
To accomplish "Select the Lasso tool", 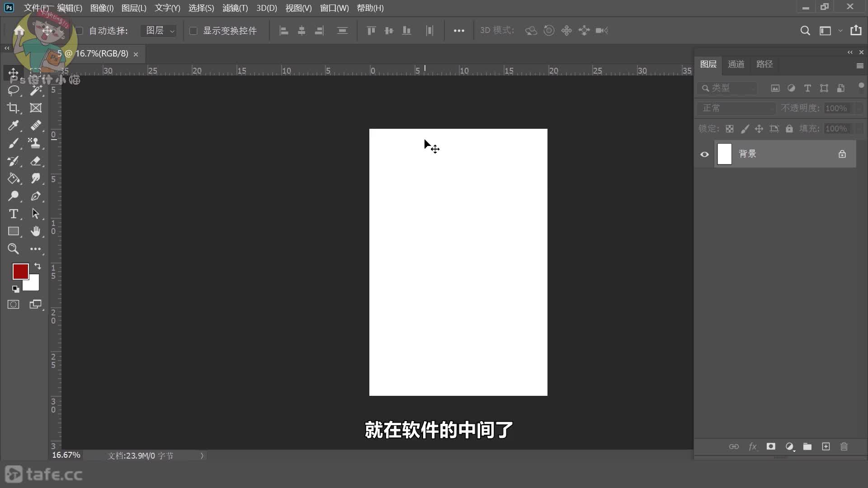I will click(13, 90).
